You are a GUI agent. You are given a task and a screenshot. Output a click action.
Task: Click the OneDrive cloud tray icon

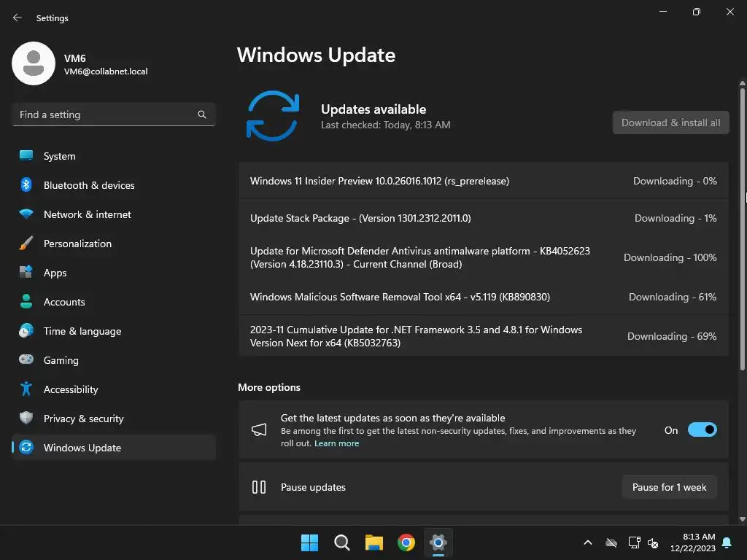point(611,542)
